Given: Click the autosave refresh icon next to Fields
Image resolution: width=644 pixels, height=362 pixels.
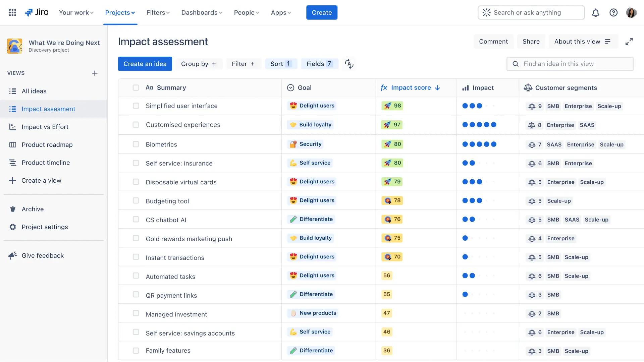Looking at the screenshot, I should click(349, 64).
